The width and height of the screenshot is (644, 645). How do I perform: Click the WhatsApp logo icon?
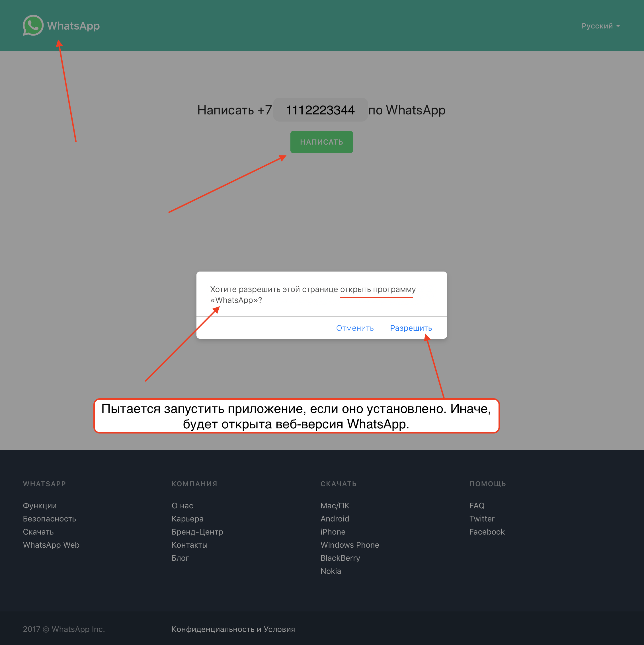[33, 25]
